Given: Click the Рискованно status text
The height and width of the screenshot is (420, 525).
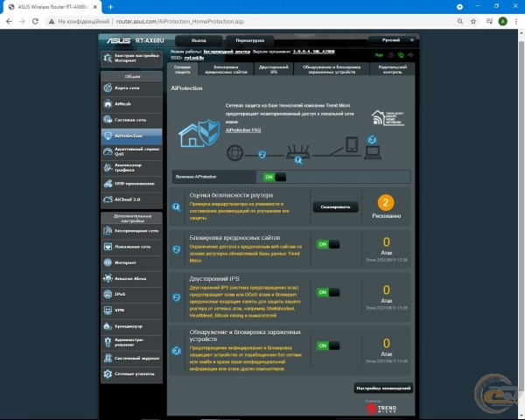Looking at the screenshot, I should click(387, 216).
